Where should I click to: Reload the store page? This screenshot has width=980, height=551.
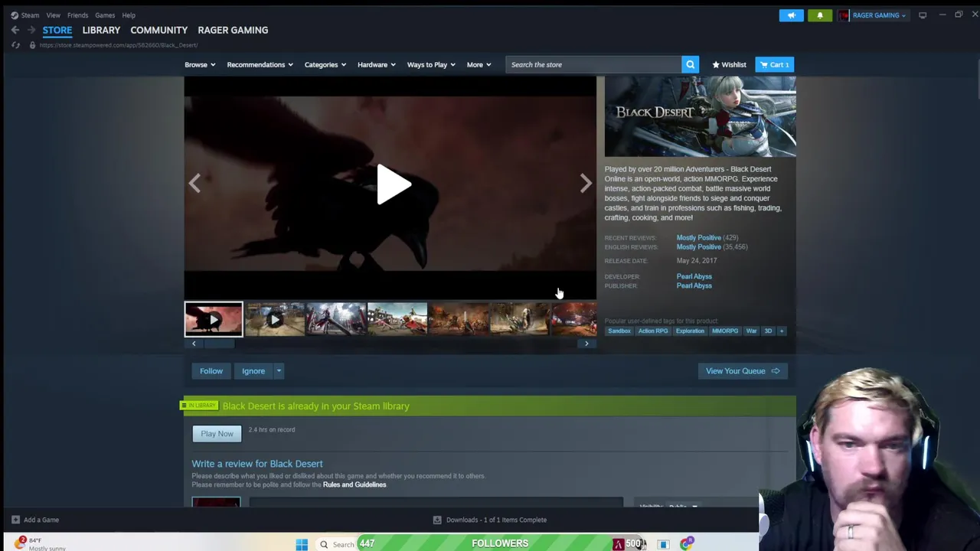point(15,45)
